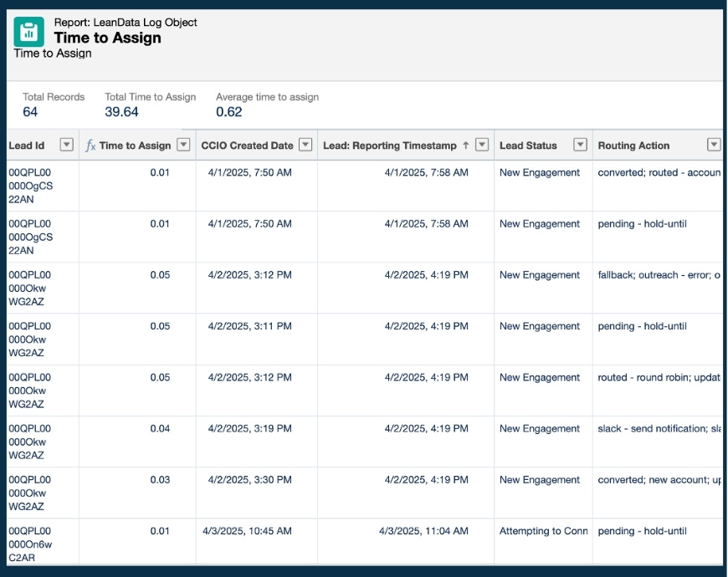This screenshot has width=728, height=577.
Task: Open the Lead Id in the 'converted; routed' row
Action: click(31, 186)
